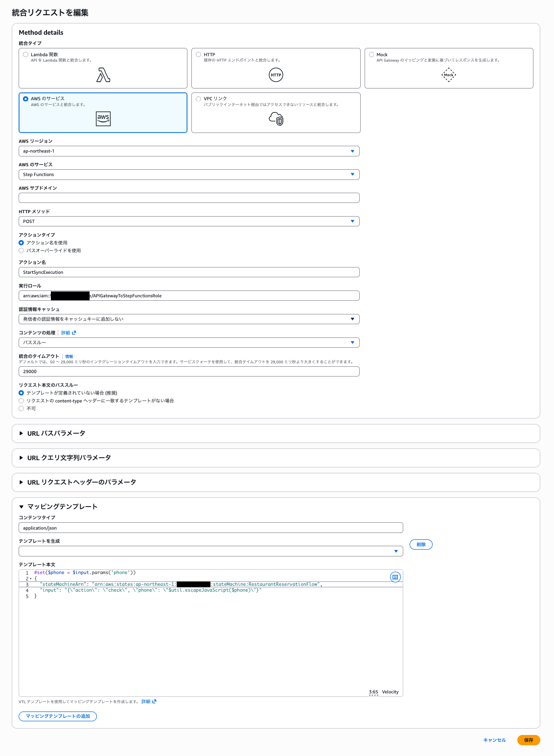Click the 3:65 cursor position indicator

pyautogui.click(x=373, y=692)
